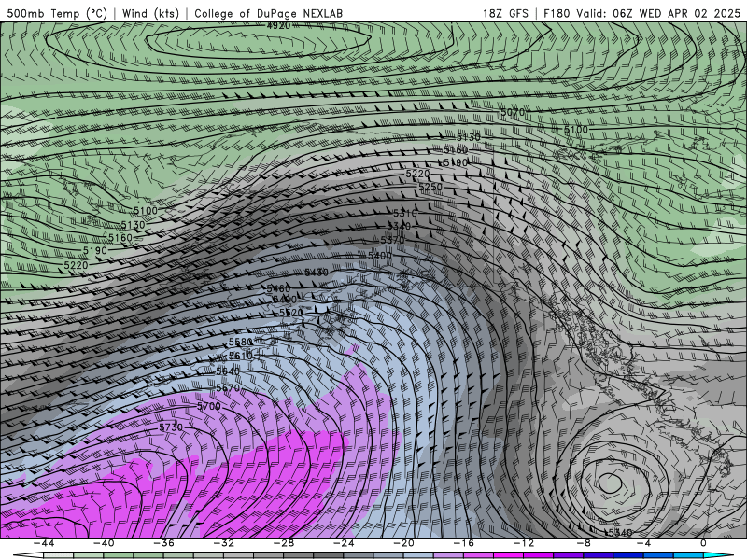Click the -28 colorbar tick label

coord(284,543)
